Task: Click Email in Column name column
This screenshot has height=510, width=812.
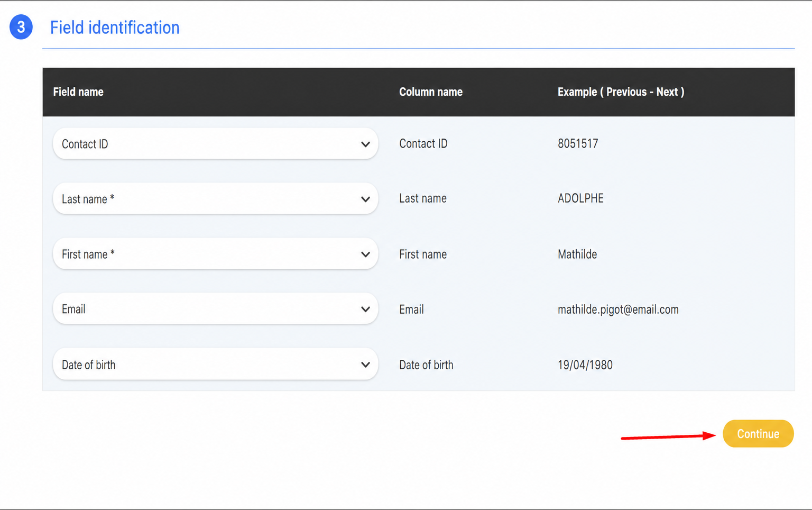Action: 411,309
